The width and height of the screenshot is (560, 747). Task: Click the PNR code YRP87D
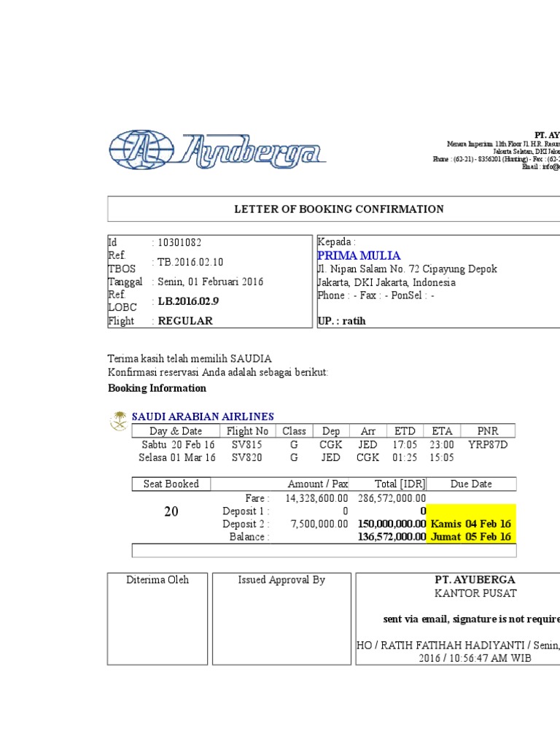click(x=488, y=444)
